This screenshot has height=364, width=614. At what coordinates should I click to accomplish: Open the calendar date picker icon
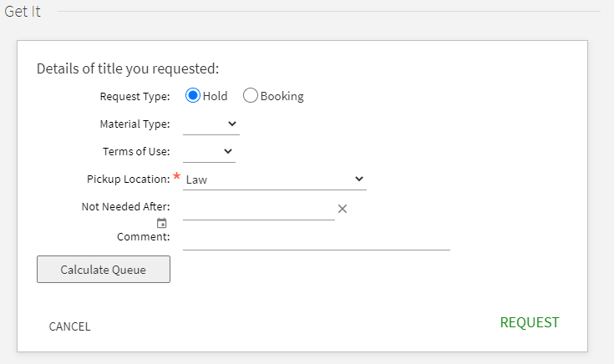coord(162,224)
